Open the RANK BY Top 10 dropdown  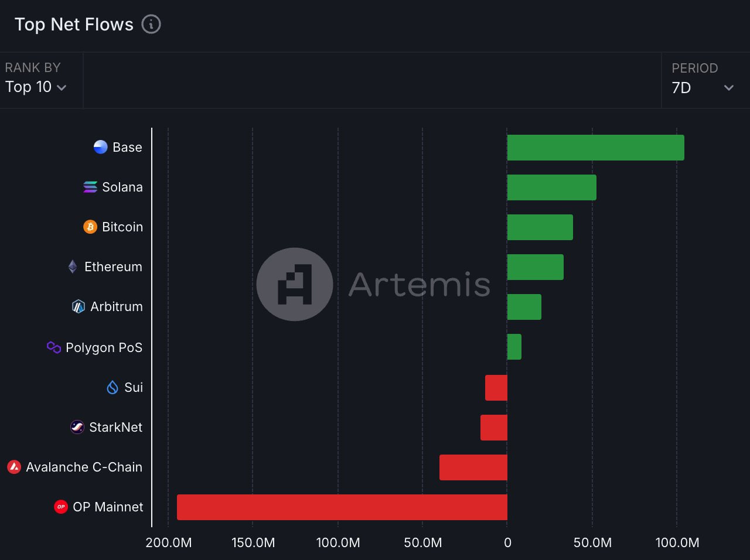pos(35,87)
